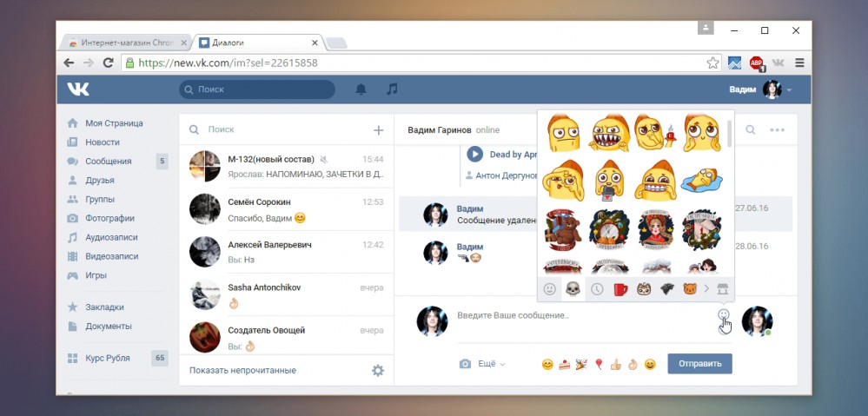The height and width of the screenshot is (416, 868).
Task: Show more sticker packs with right chevron
Action: (706, 288)
